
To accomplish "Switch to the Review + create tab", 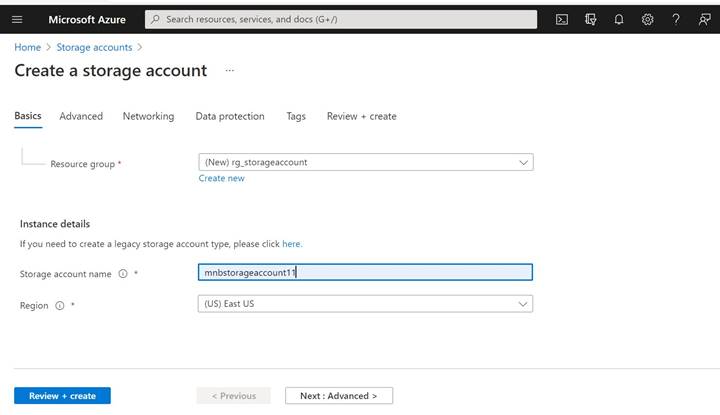I will point(361,116).
